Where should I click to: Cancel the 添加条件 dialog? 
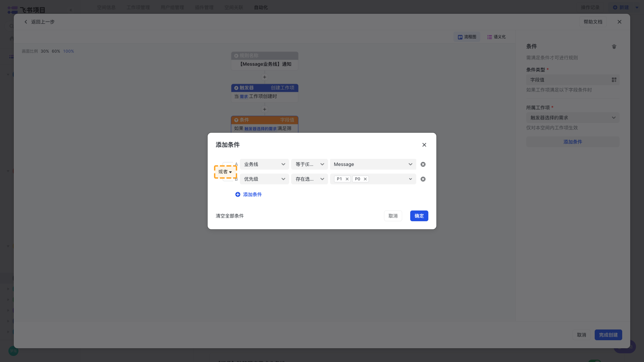393,216
